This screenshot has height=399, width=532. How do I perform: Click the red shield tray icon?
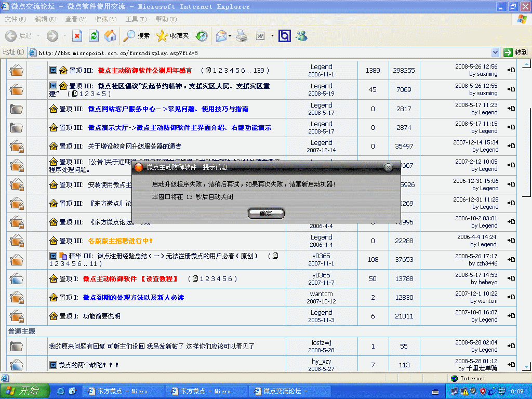(483, 391)
